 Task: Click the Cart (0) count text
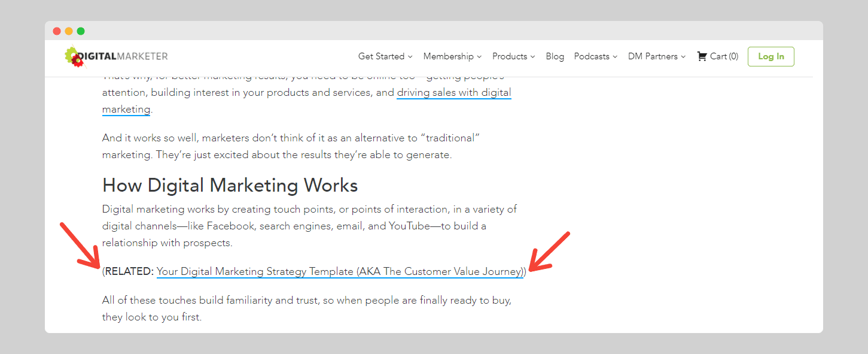pyautogui.click(x=724, y=56)
